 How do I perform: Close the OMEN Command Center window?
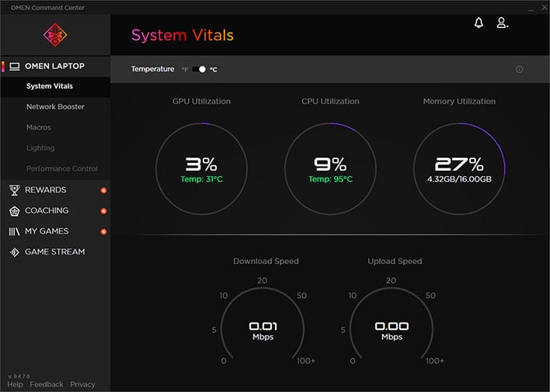click(544, 7)
